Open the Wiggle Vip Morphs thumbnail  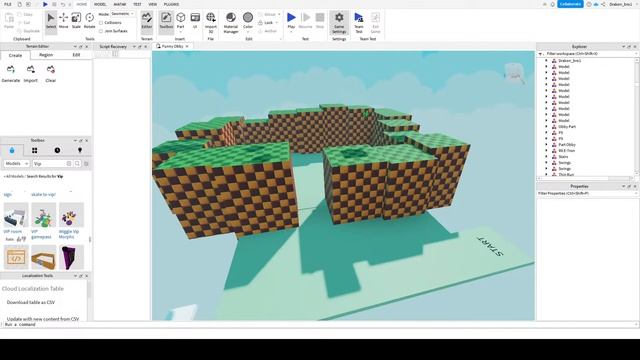click(x=71, y=215)
